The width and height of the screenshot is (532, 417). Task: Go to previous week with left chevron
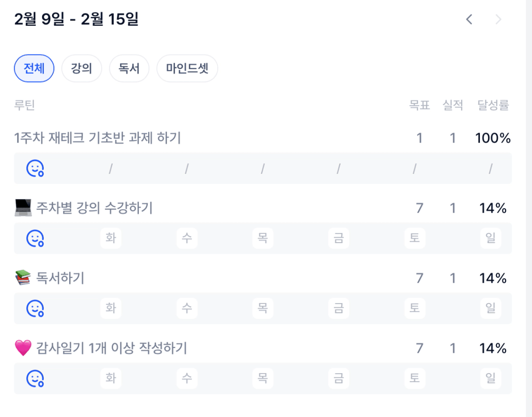[x=469, y=19]
